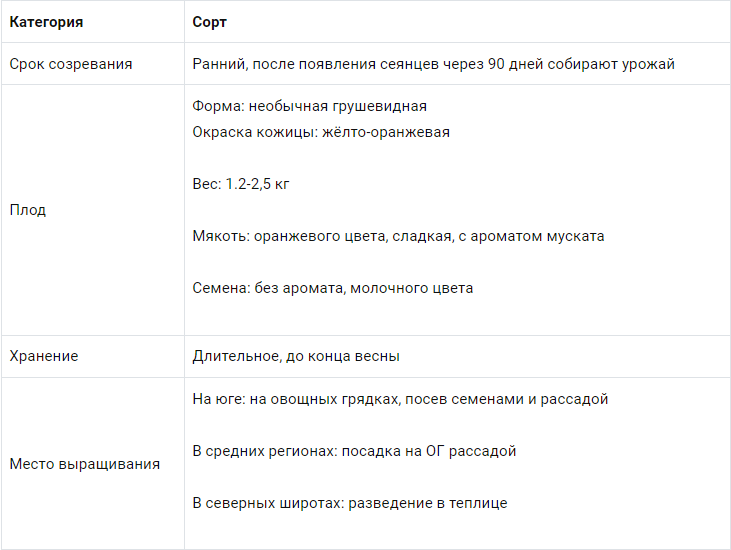
Task: Select the 'Срок созревания' row label
Action: [x=71, y=64]
